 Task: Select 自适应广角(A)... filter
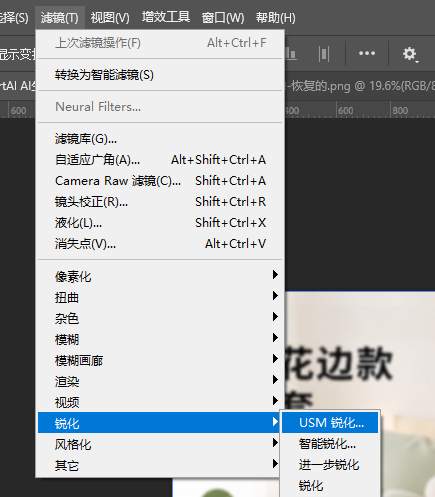(x=160, y=160)
